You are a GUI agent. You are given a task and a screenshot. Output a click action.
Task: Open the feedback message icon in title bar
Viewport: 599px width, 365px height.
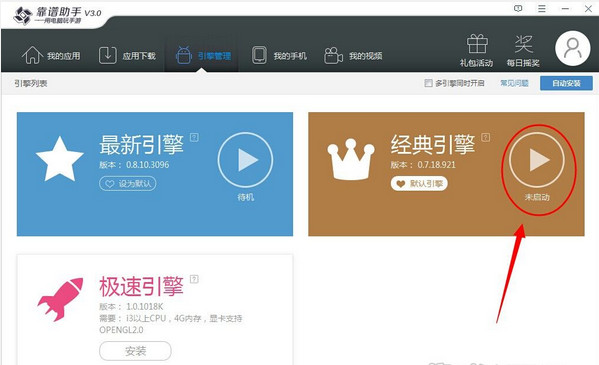[518, 8]
